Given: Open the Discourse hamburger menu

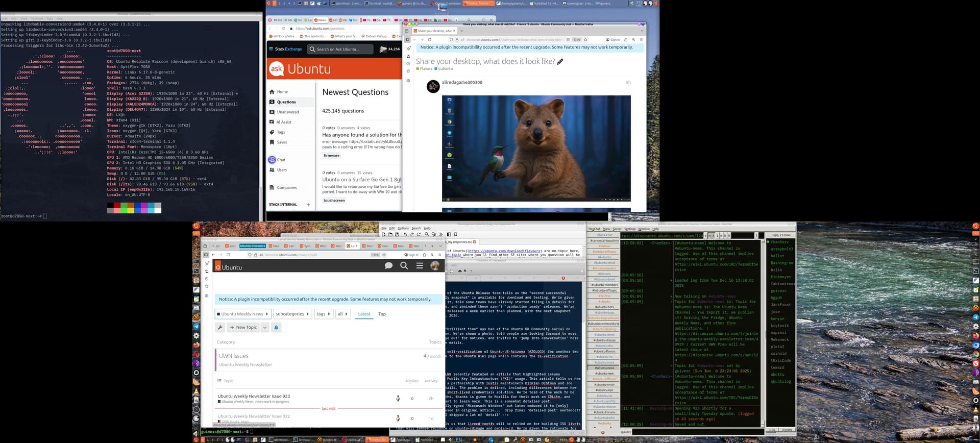Looking at the screenshot, I should [420, 265].
